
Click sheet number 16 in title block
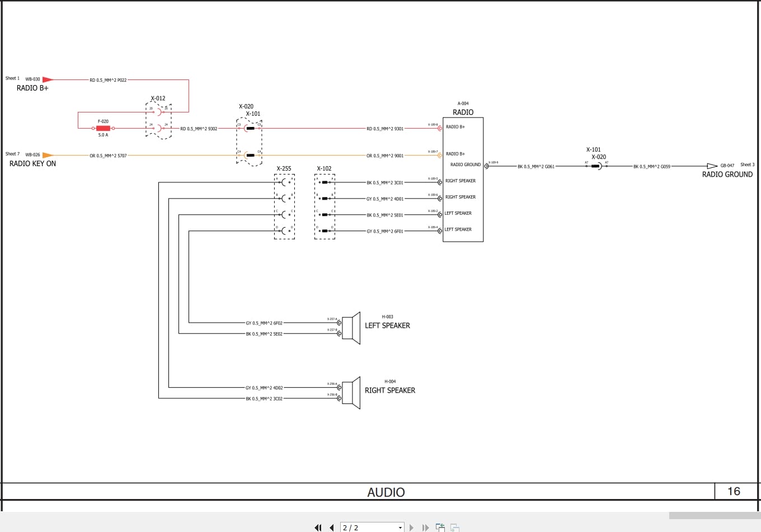pos(734,491)
